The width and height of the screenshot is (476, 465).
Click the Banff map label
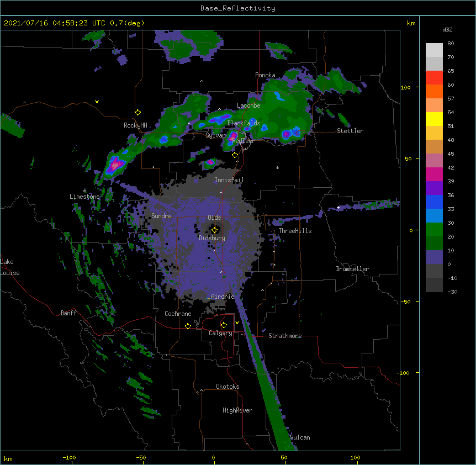point(68,313)
